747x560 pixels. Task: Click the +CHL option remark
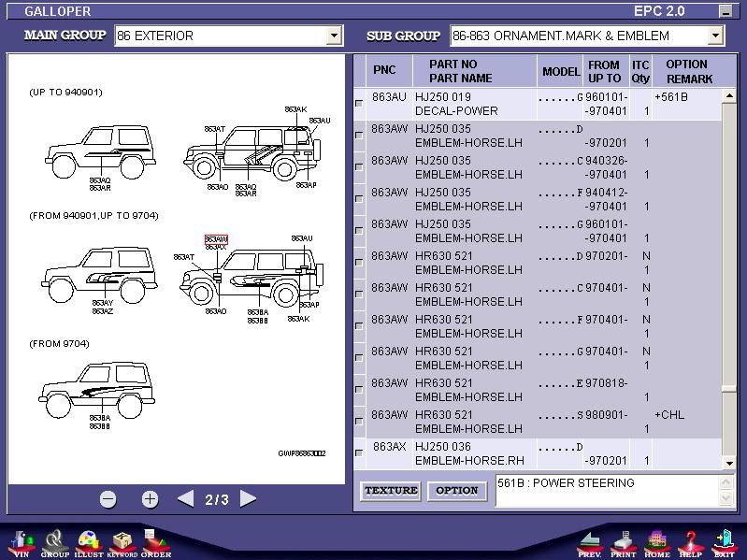(669, 415)
